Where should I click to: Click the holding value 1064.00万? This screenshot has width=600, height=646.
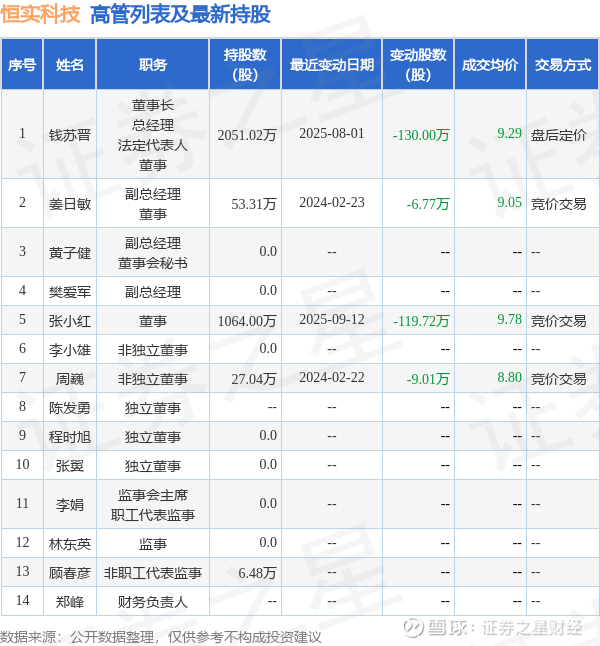coord(247,321)
